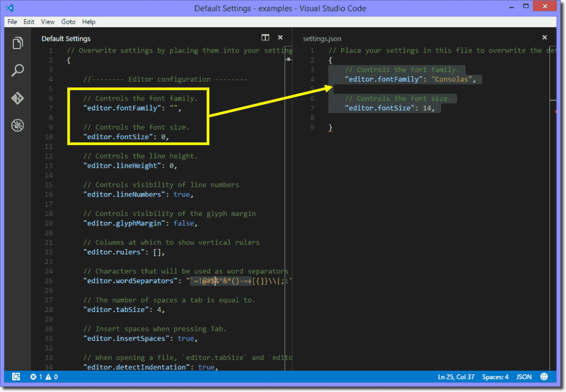
Task: Click the "Insert spaces when pressing Tab" comment
Action: pyautogui.click(x=155, y=329)
